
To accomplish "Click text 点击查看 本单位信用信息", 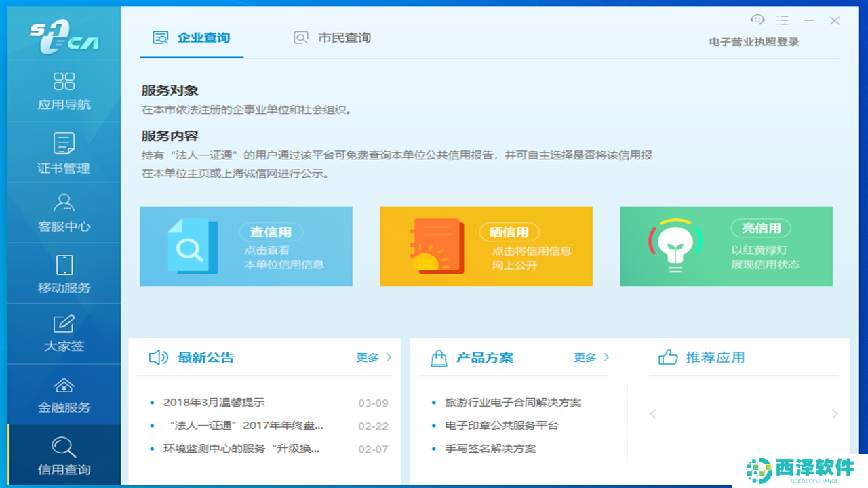I will [283, 258].
